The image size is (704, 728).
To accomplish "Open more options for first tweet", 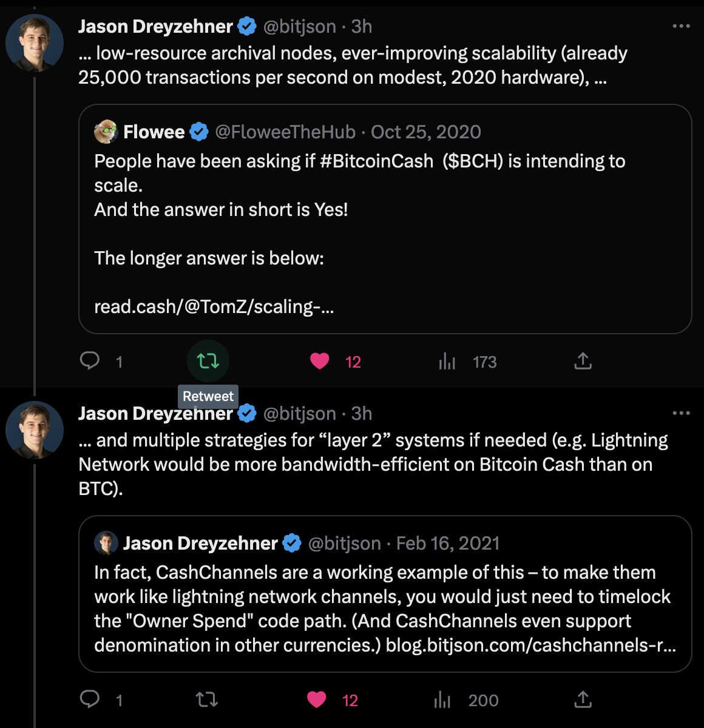I will click(x=681, y=26).
